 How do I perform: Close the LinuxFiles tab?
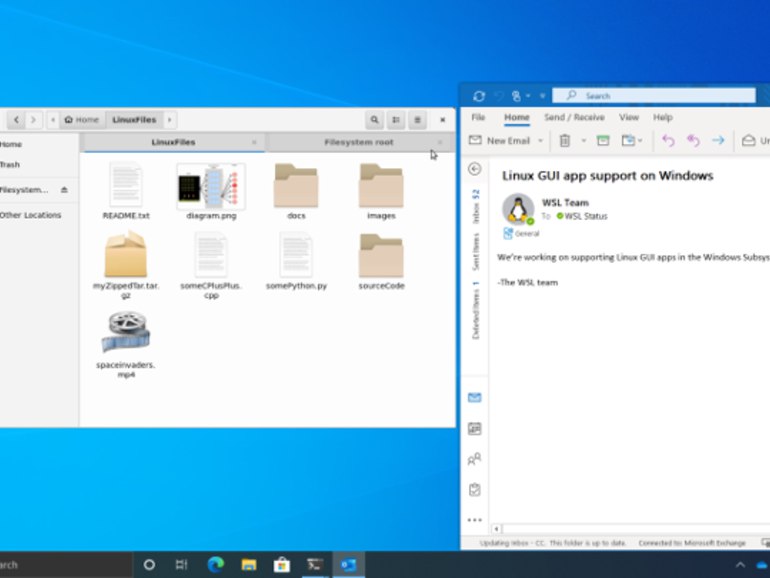254,142
